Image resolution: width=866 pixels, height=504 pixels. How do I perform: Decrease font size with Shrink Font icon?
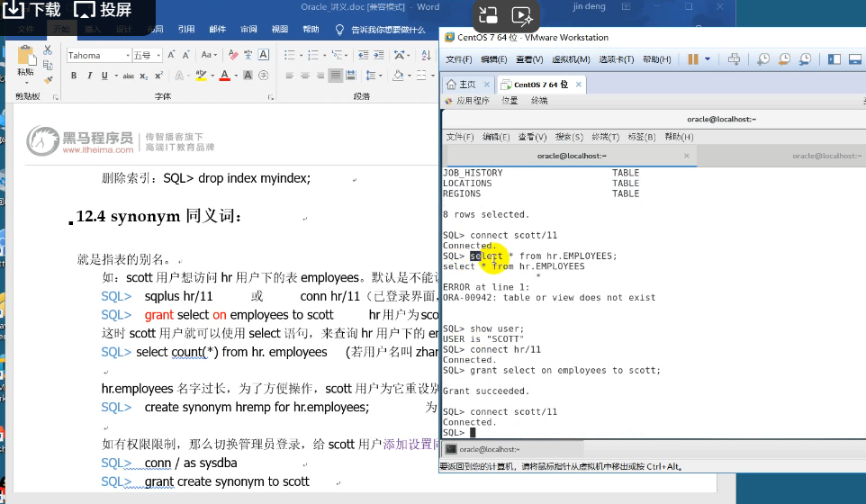(185, 55)
